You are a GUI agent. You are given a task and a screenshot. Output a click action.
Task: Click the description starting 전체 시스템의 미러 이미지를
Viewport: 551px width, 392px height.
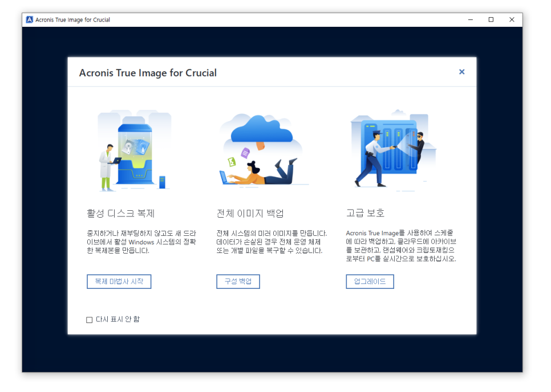272,242
